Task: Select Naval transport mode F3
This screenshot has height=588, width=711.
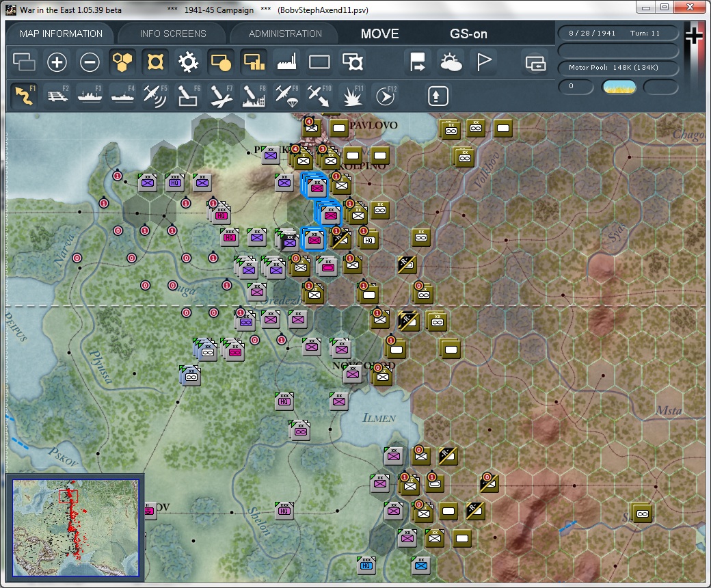Action: point(90,95)
